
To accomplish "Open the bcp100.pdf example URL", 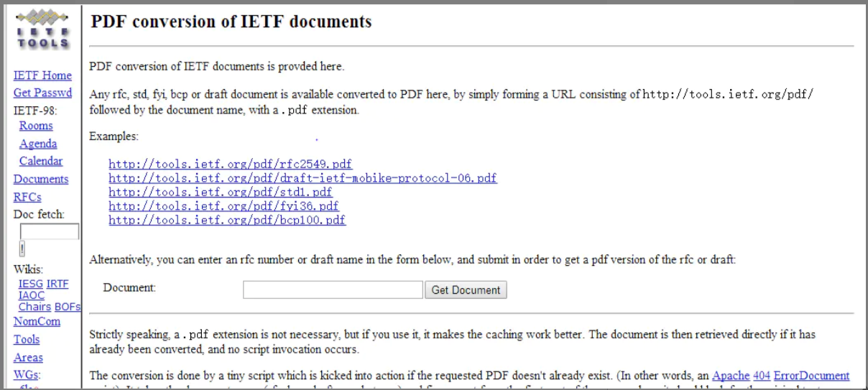I will click(x=227, y=220).
